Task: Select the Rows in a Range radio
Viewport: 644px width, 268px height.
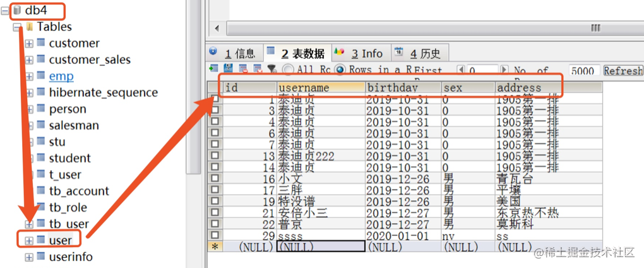Action: [x=340, y=70]
